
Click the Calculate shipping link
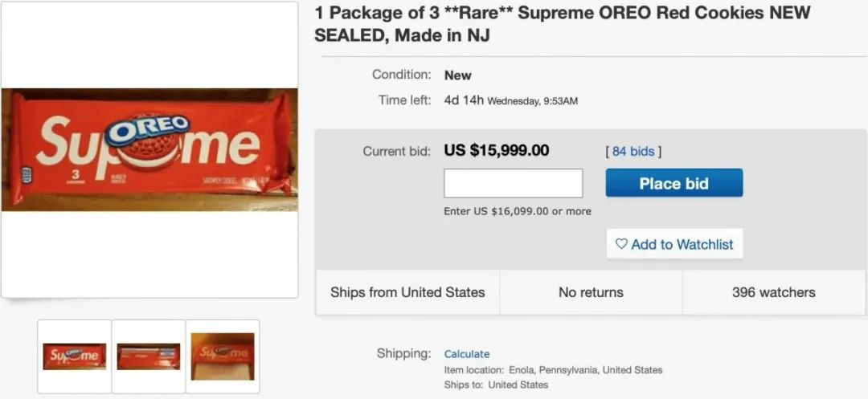[x=466, y=354]
